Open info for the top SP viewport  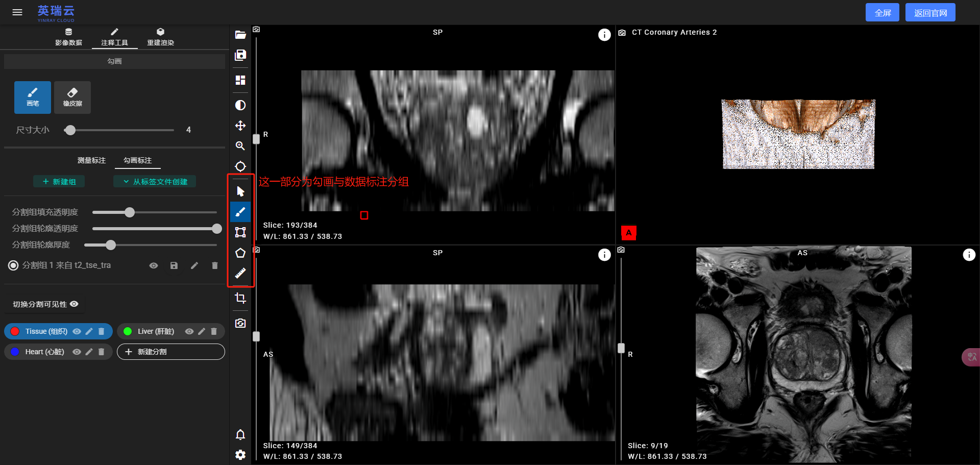pyautogui.click(x=604, y=35)
